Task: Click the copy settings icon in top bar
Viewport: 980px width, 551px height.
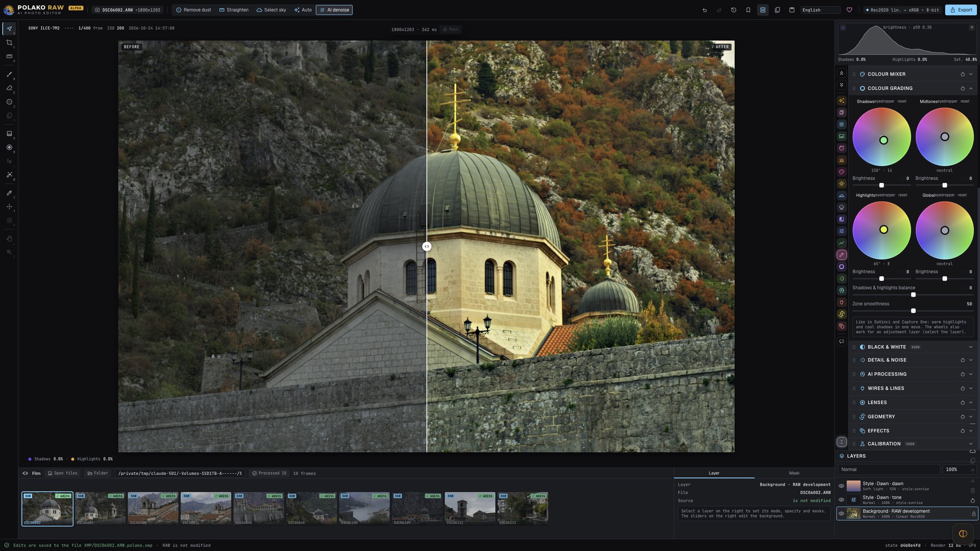Action: (777, 10)
